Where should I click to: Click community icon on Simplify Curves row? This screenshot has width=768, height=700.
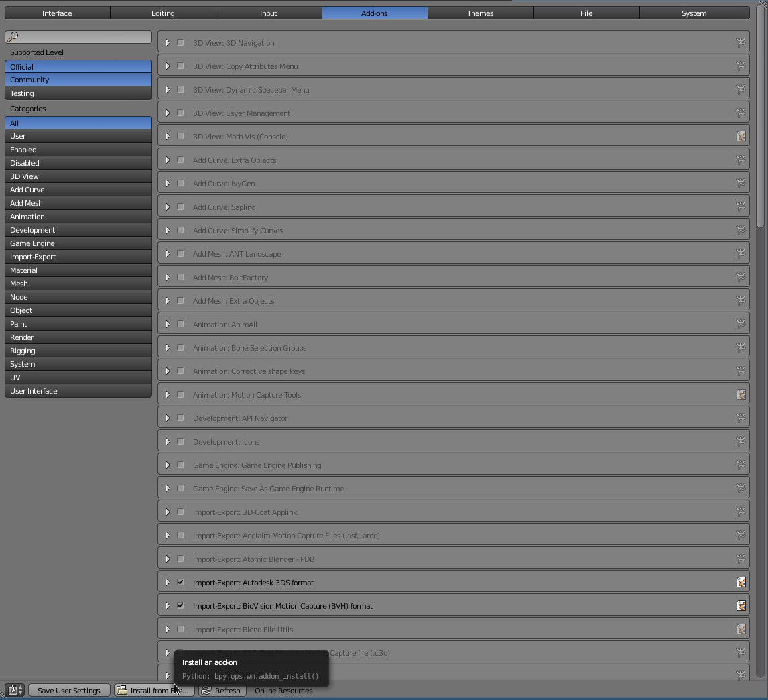(x=741, y=231)
